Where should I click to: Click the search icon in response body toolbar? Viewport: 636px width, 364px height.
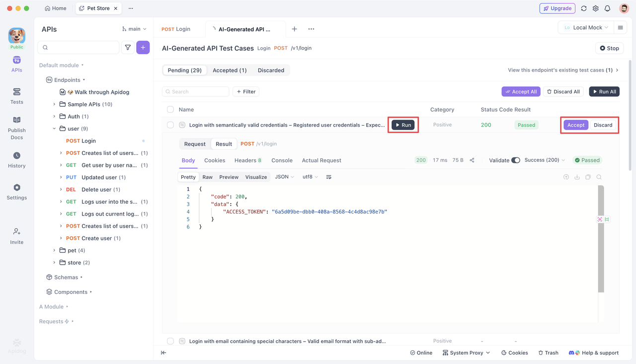coord(599,177)
